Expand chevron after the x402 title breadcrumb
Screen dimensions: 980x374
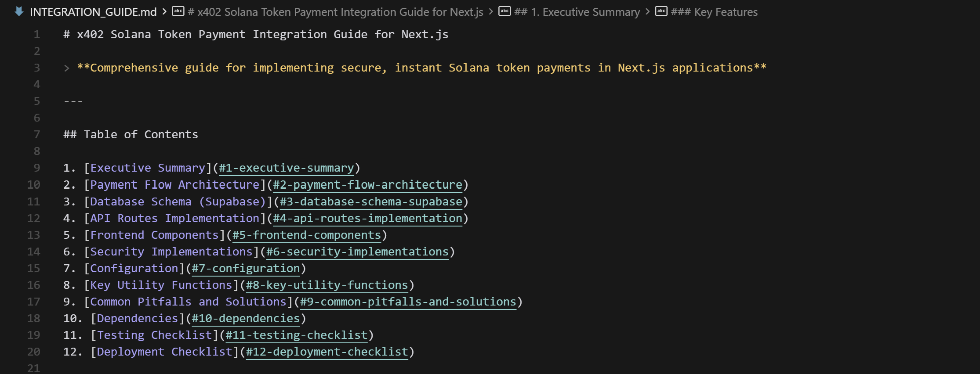[491, 11]
